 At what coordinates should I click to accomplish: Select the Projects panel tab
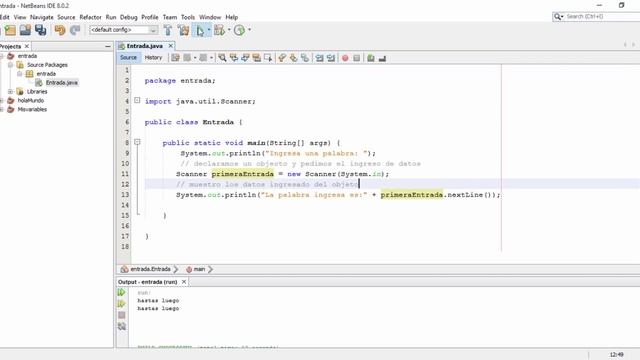pyautogui.click(x=10, y=47)
